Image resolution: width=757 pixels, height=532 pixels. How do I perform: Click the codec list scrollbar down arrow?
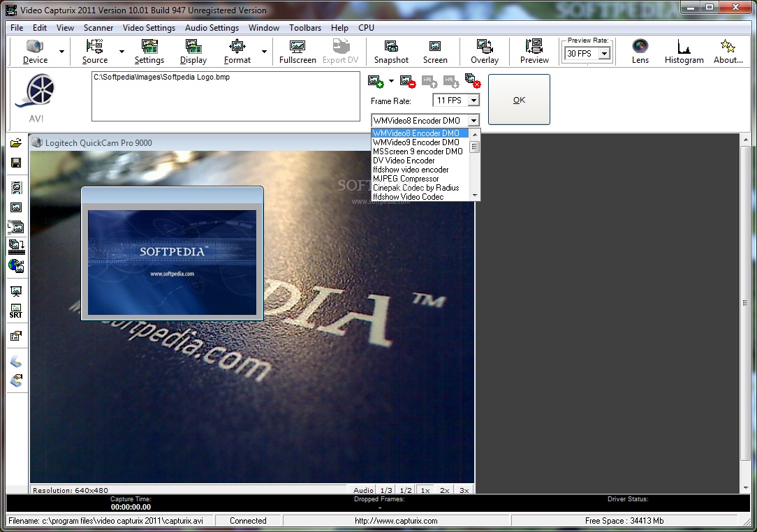[x=475, y=195]
